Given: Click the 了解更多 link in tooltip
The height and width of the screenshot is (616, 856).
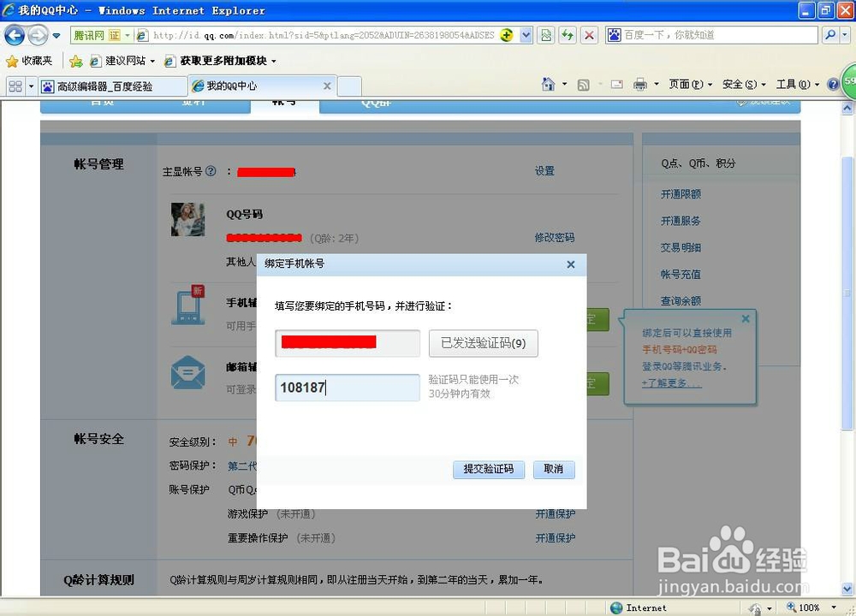Looking at the screenshot, I should point(671,383).
